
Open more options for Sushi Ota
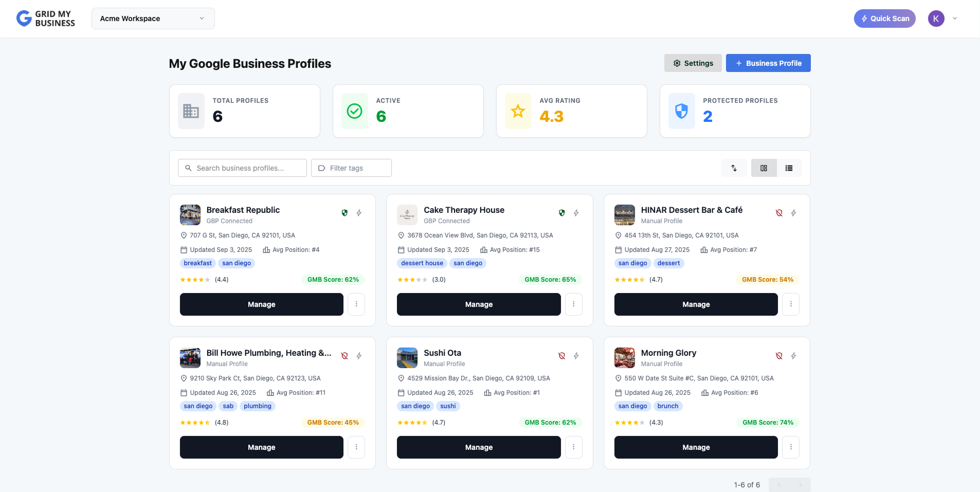pyautogui.click(x=573, y=447)
